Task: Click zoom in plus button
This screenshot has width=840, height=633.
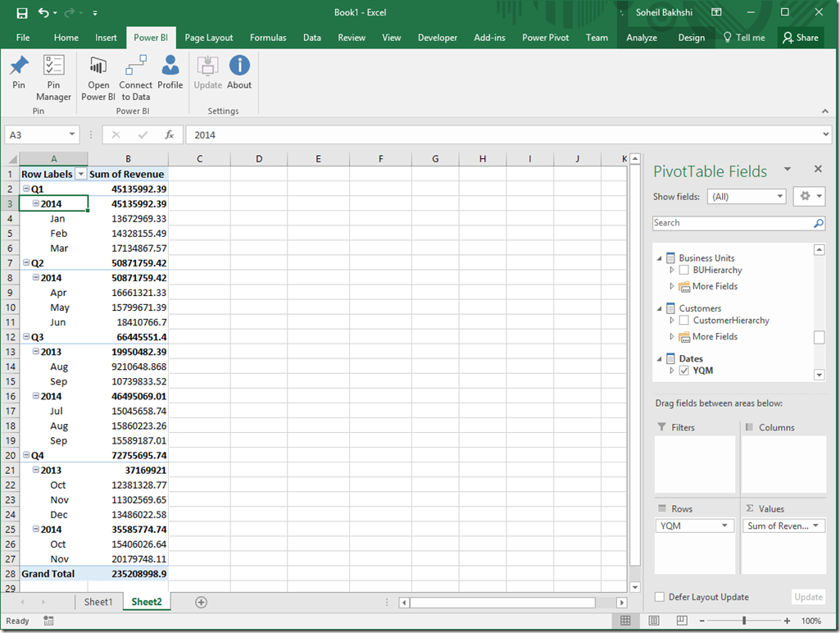Action: (787, 621)
